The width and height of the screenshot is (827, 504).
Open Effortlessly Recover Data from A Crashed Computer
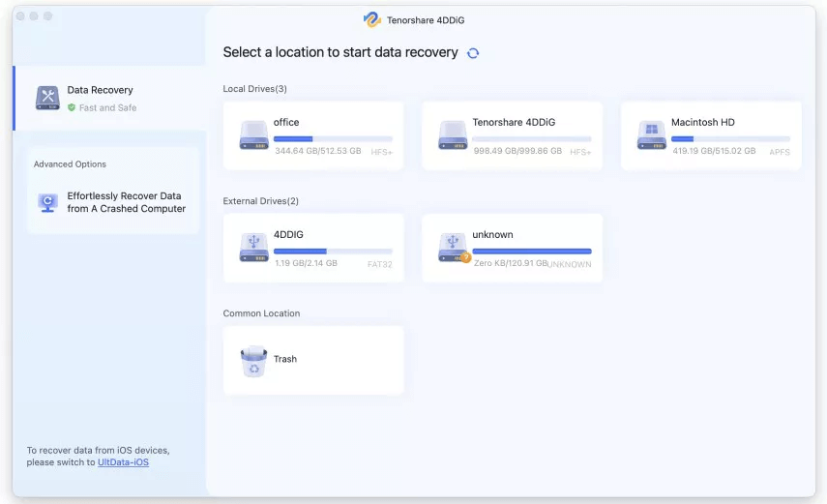[113, 202]
